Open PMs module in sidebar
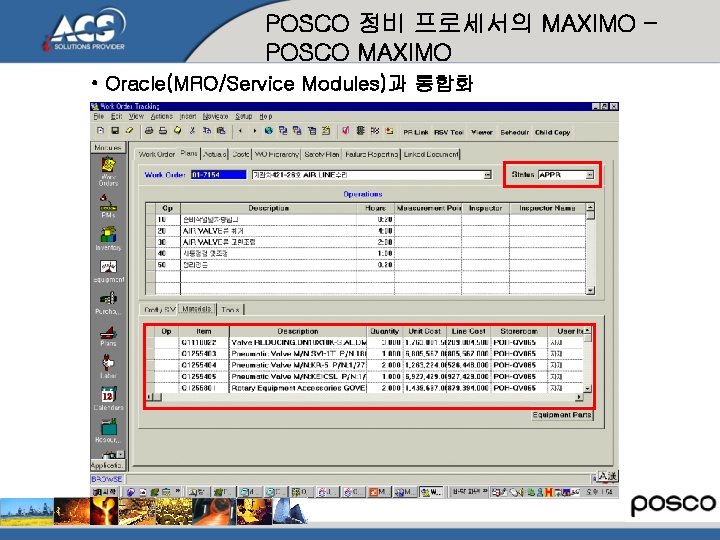This screenshot has height=540, width=720. [x=108, y=205]
